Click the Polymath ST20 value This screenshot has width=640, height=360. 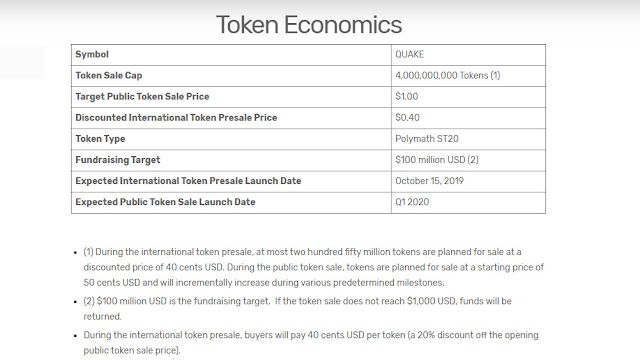coord(427,139)
